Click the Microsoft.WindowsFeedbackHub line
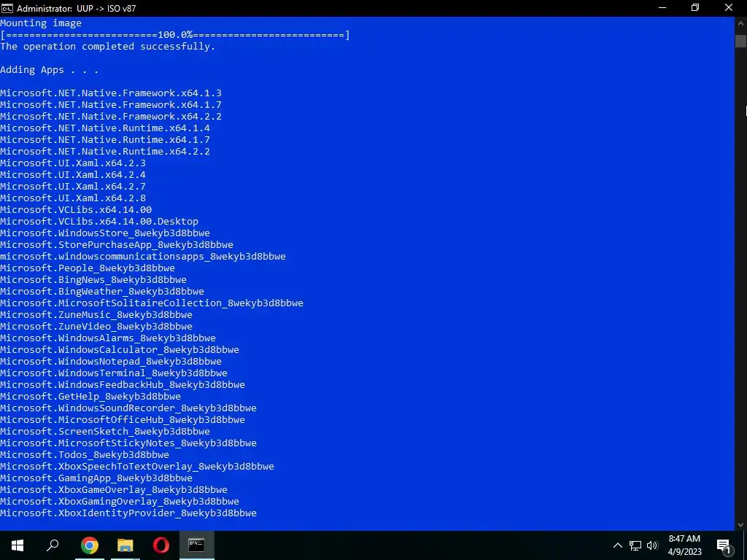This screenshot has height=560, width=747. [123, 385]
